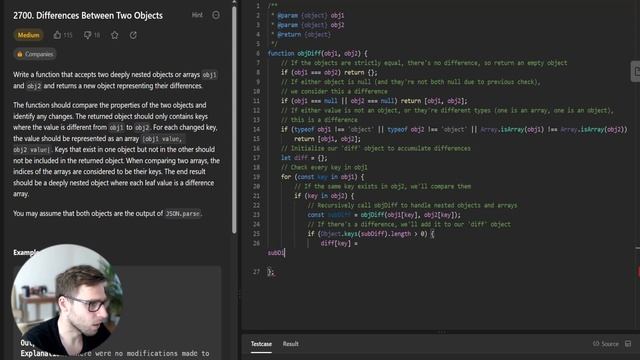Click line 26 'diff[key] =' text
The image size is (640, 360).
click(339, 243)
